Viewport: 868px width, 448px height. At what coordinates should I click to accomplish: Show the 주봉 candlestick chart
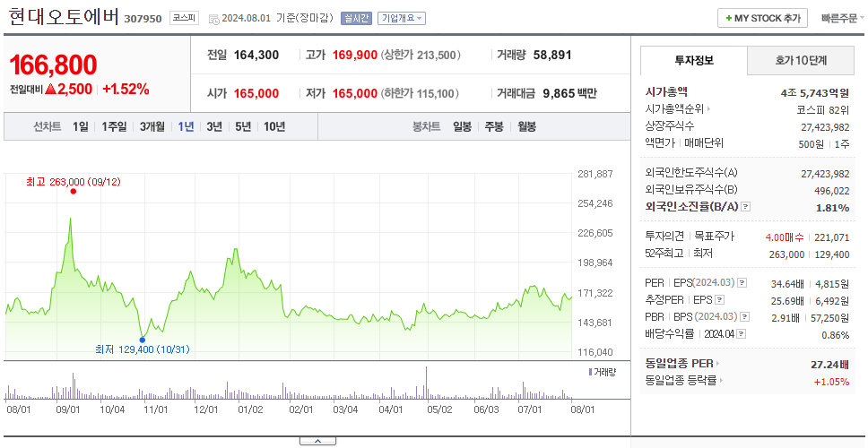click(494, 126)
